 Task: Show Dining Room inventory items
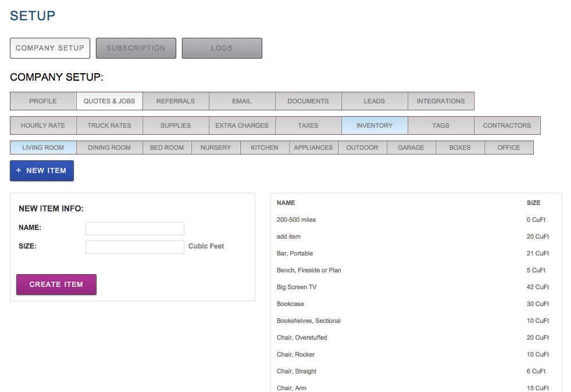[109, 148]
